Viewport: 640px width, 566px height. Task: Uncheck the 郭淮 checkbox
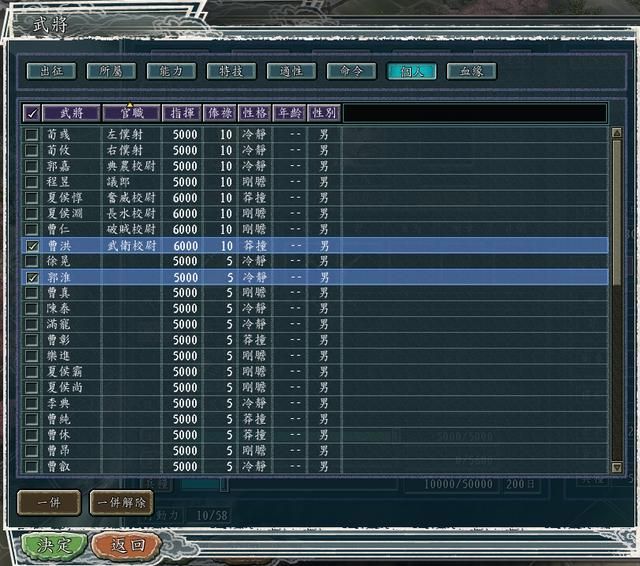(x=32, y=277)
